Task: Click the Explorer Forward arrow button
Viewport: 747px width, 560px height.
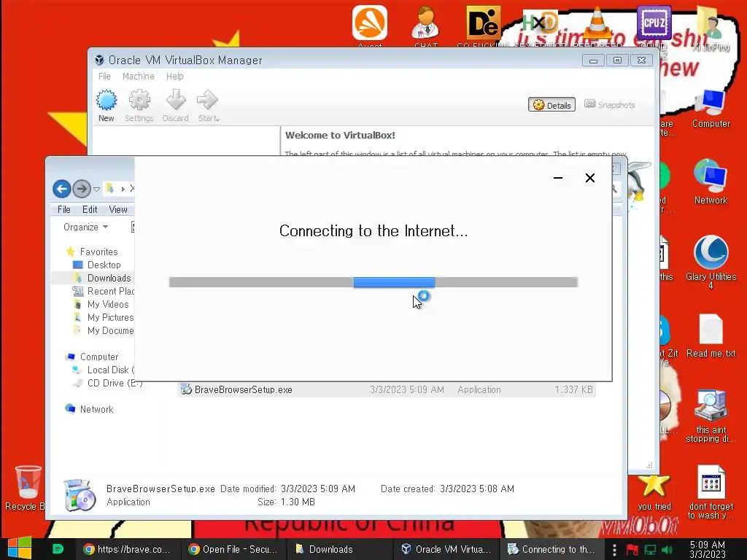Action: pos(82,189)
